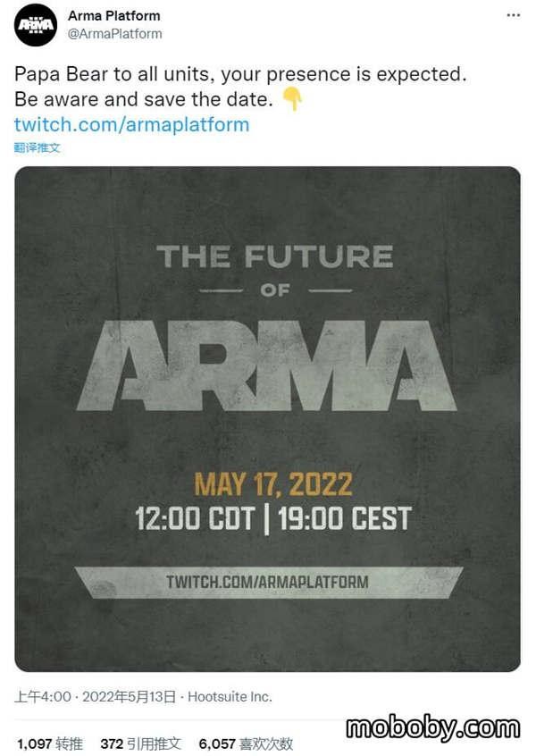Click the ARMA logo in the image
This screenshot has height=756, width=536.
tap(266, 365)
